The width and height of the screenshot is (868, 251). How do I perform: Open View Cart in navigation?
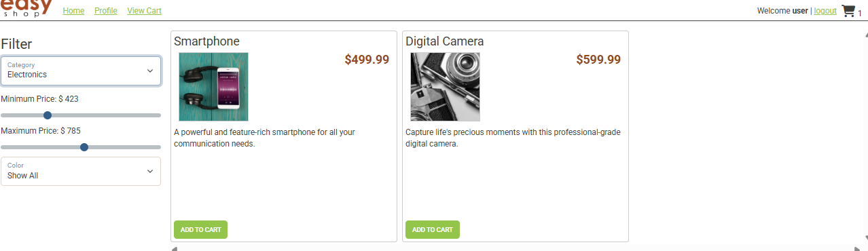tap(144, 11)
